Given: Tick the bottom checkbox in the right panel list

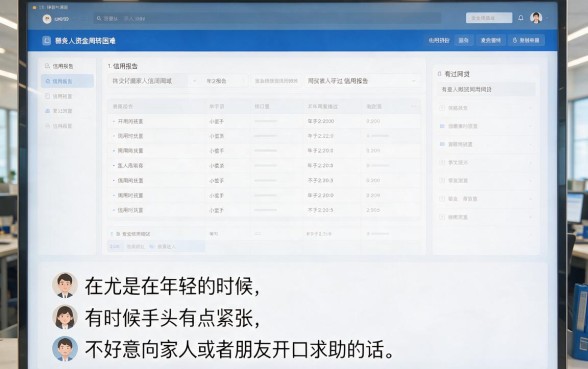Looking at the screenshot, I should [x=442, y=217].
